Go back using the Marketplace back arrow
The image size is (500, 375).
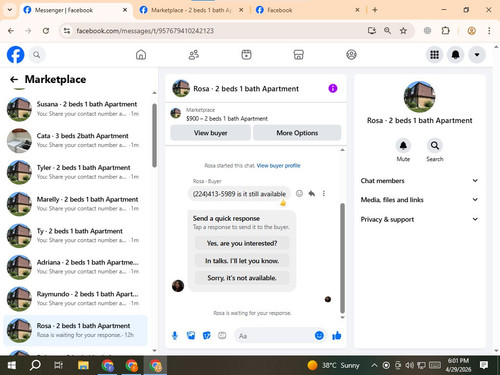[14, 79]
